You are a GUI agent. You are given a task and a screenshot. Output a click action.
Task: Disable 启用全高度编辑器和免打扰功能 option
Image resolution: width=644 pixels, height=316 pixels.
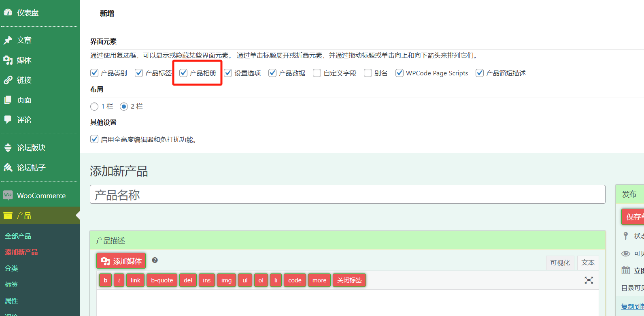coord(94,139)
